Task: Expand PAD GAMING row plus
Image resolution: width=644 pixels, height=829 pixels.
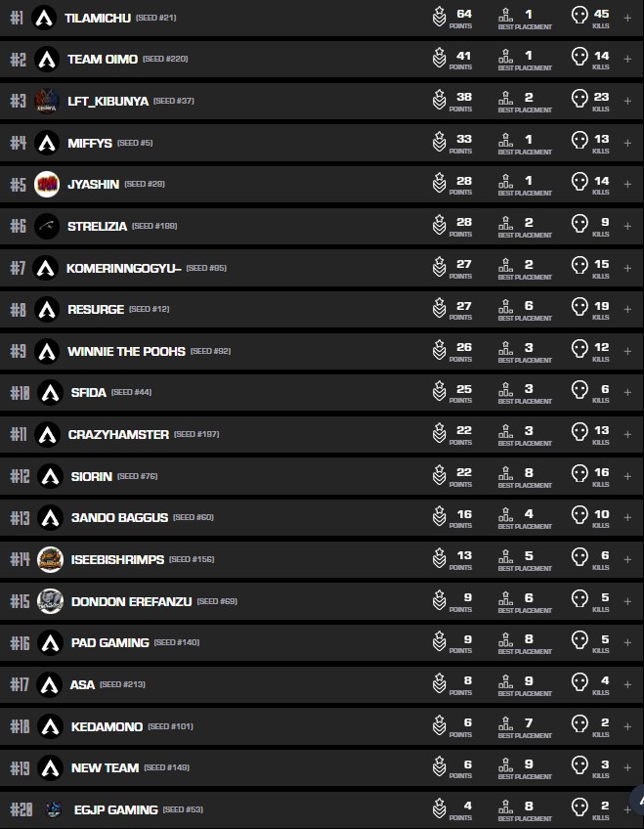Action: click(x=627, y=642)
